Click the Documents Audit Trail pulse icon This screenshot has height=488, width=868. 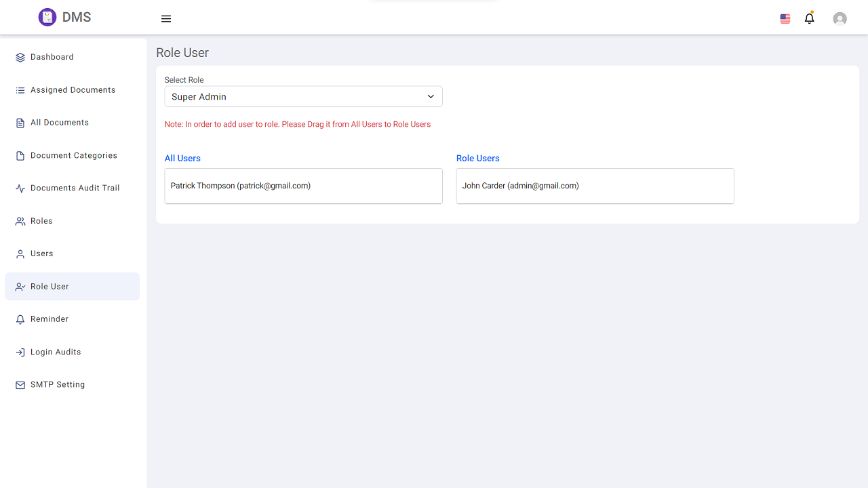(x=20, y=188)
